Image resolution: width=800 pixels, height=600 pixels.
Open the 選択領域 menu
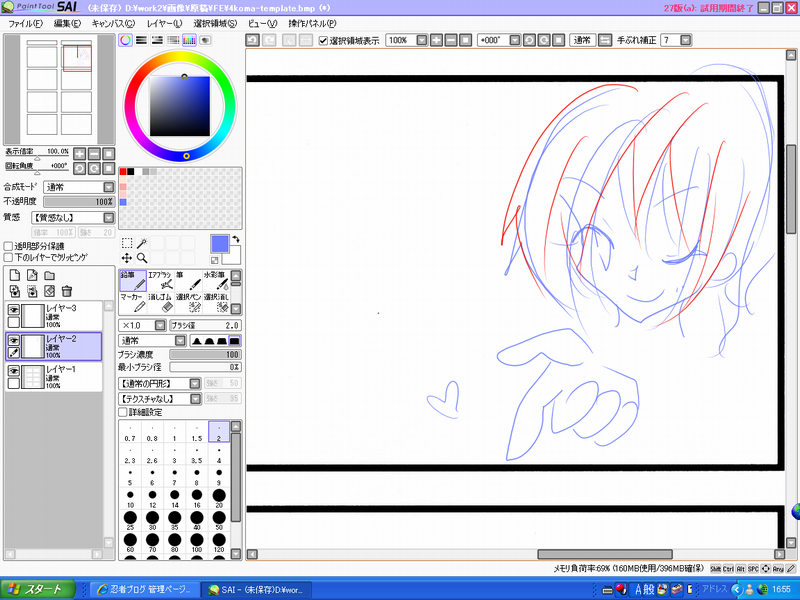pos(215,23)
